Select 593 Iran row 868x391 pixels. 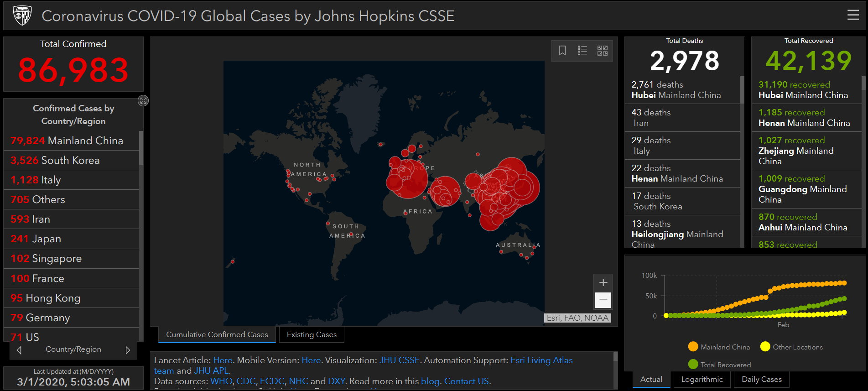click(71, 219)
